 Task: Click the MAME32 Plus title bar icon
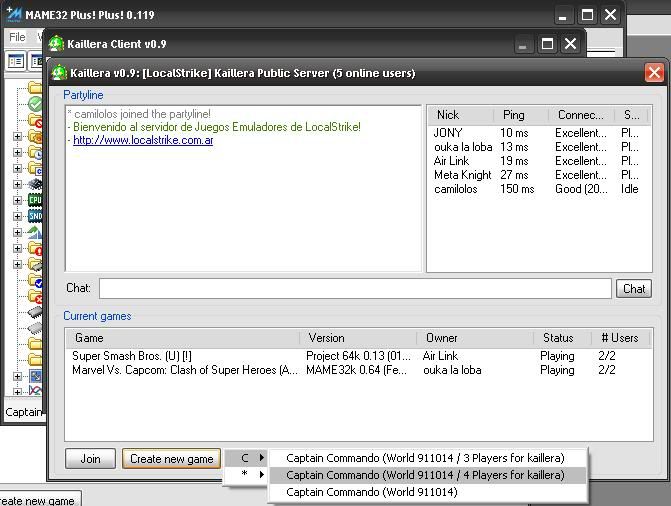click(14, 15)
